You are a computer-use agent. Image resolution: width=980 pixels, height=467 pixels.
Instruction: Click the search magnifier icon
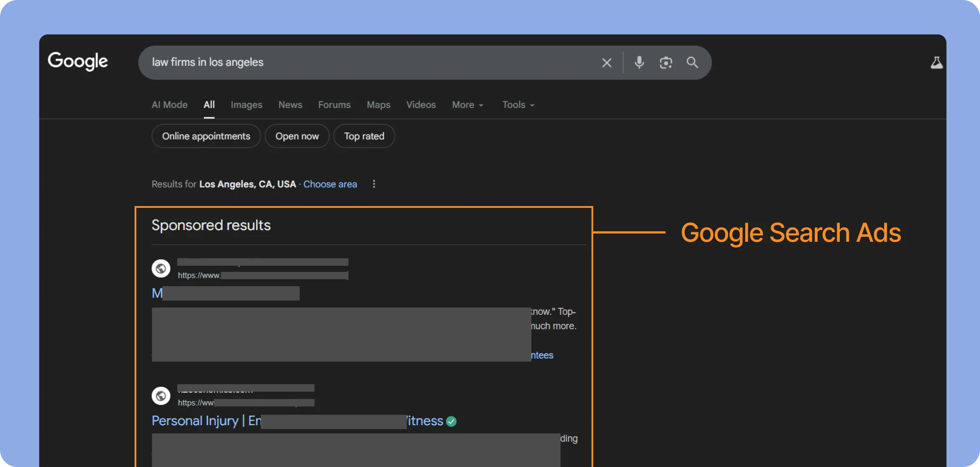coord(692,62)
